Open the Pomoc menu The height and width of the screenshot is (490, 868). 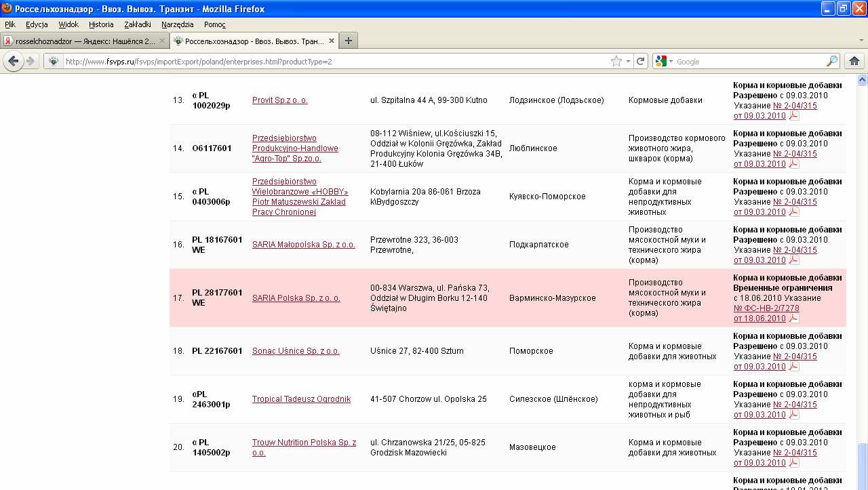pos(215,24)
